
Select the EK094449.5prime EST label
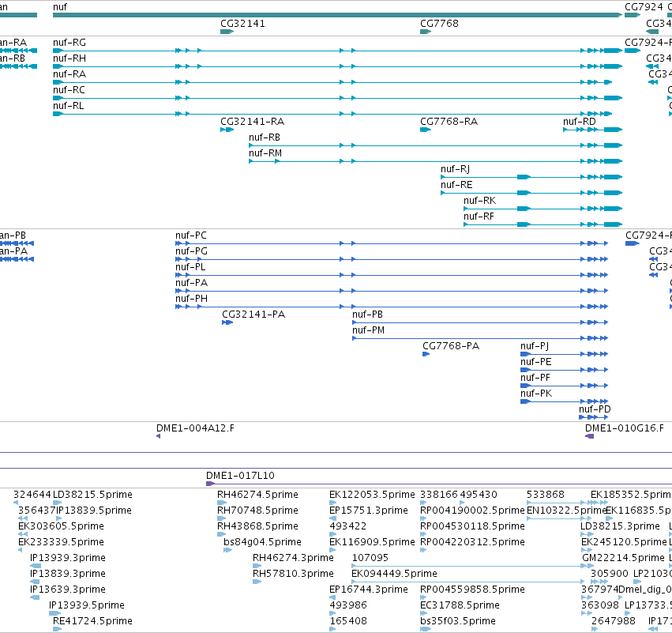click(x=394, y=574)
